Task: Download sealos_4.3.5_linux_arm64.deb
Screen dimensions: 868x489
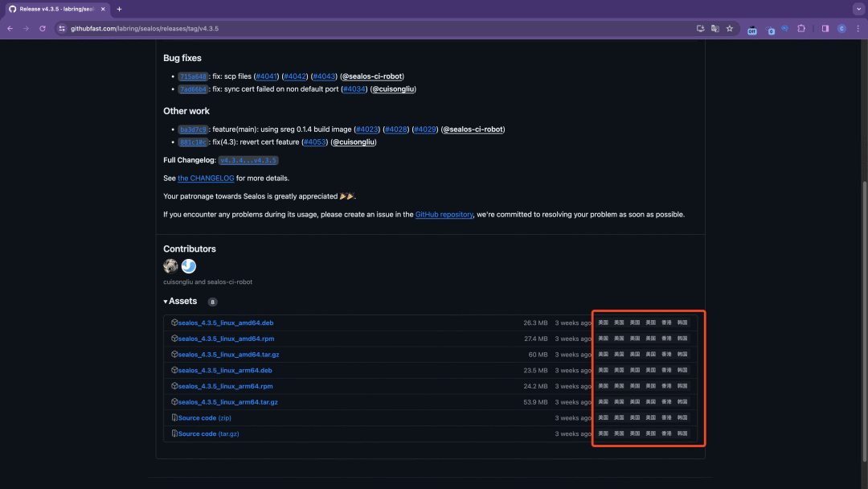Action: tap(225, 371)
